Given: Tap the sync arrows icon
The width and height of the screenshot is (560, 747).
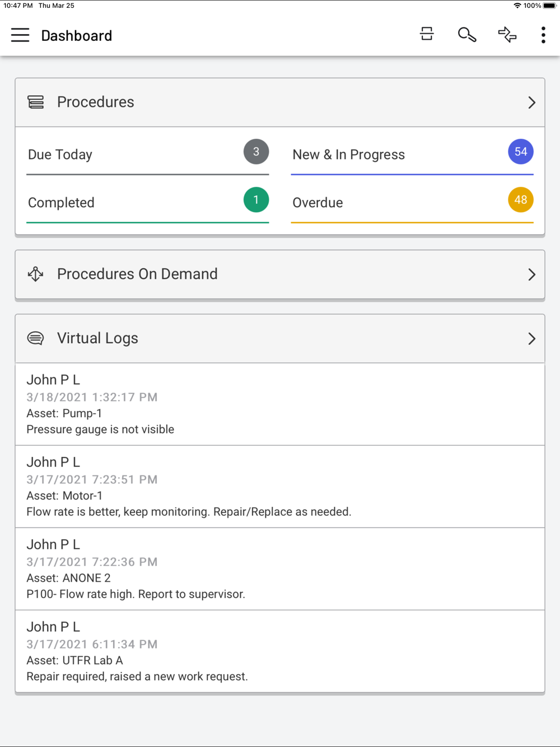Looking at the screenshot, I should [507, 35].
